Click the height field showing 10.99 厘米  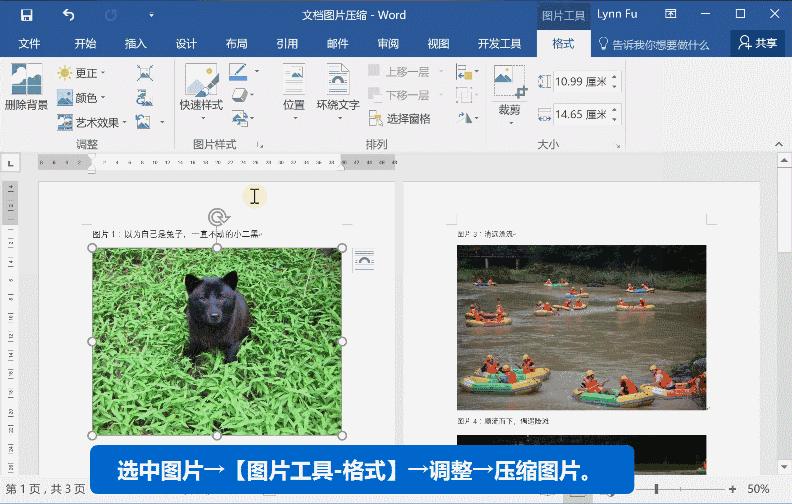point(581,81)
